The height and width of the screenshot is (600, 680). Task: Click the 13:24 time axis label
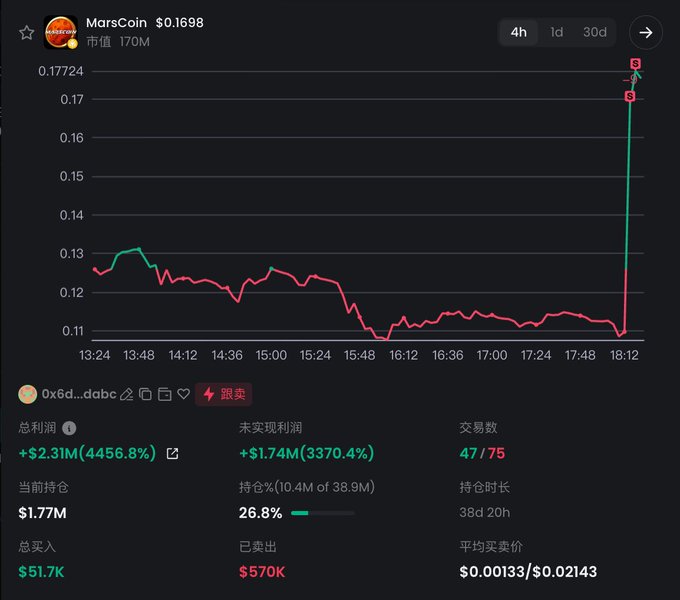pyautogui.click(x=95, y=355)
